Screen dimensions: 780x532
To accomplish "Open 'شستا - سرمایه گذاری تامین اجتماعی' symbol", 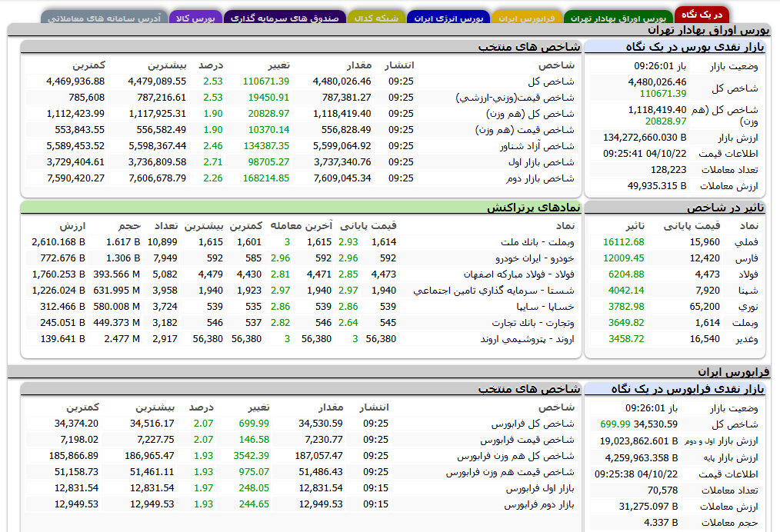I will click(x=494, y=291).
